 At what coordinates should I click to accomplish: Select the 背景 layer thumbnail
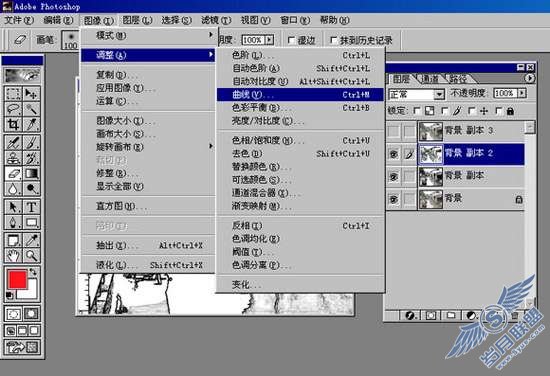pyautogui.click(x=431, y=199)
